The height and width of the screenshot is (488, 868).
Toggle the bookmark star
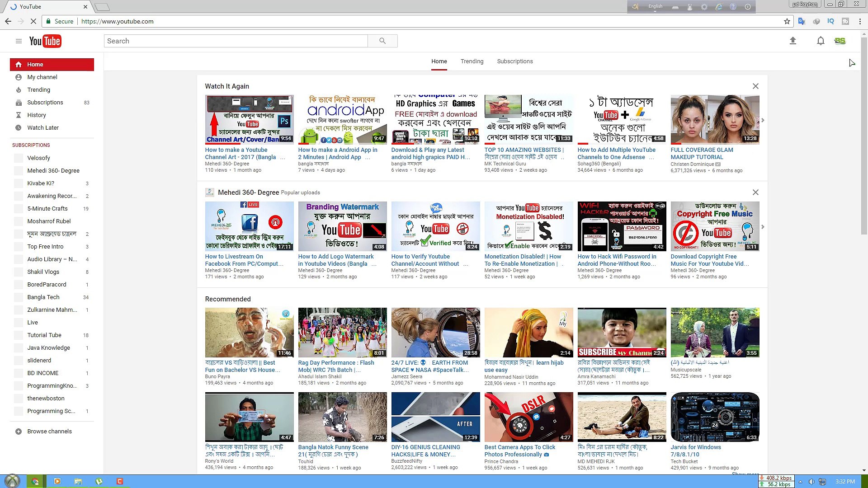click(787, 21)
